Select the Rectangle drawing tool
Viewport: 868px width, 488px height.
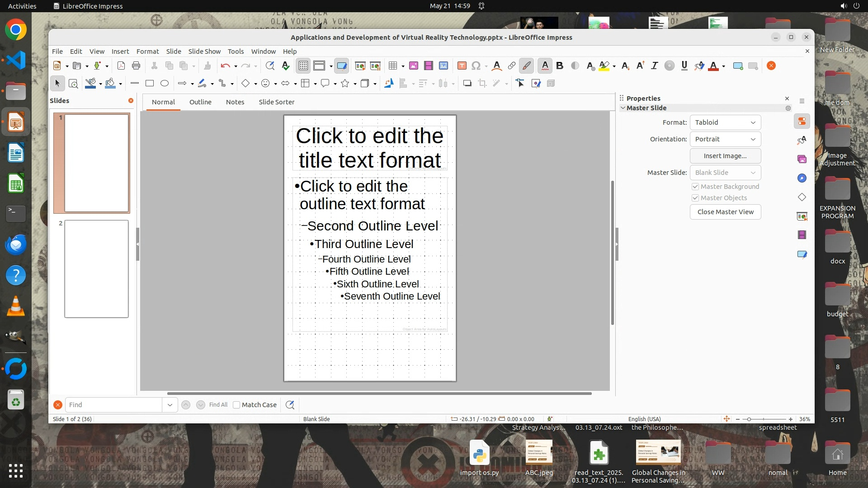click(150, 84)
